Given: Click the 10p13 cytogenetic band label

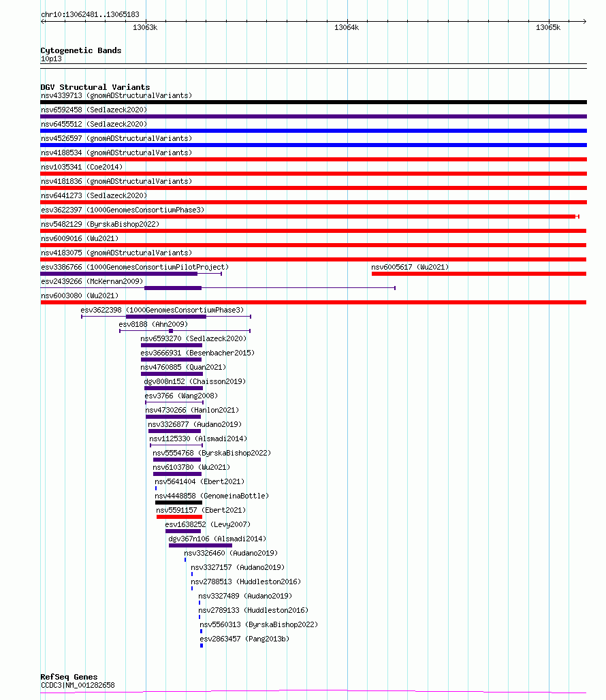Looking at the screenshot, I should [51, 59].
